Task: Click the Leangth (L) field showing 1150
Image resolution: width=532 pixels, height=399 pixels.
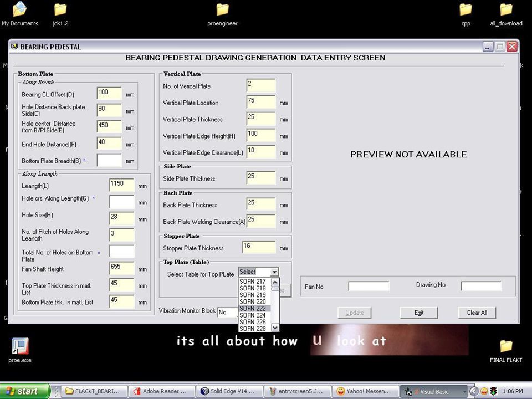Action: tap(122, 185)
